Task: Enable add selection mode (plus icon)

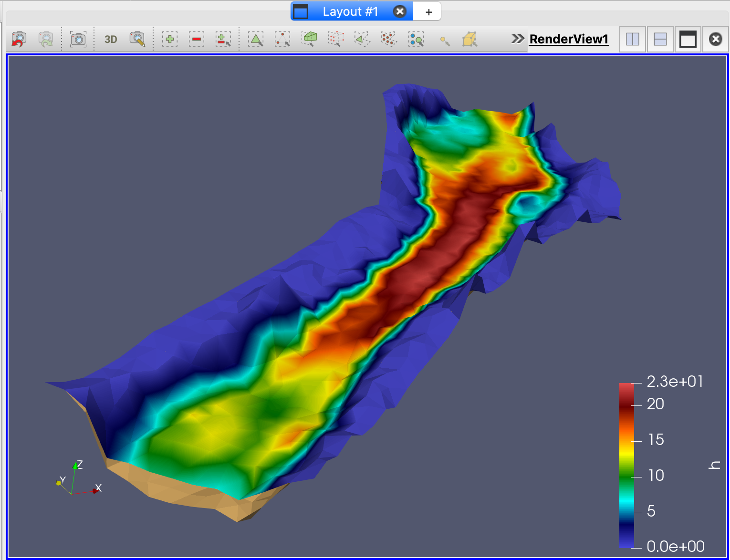Action: click(169, 39)
